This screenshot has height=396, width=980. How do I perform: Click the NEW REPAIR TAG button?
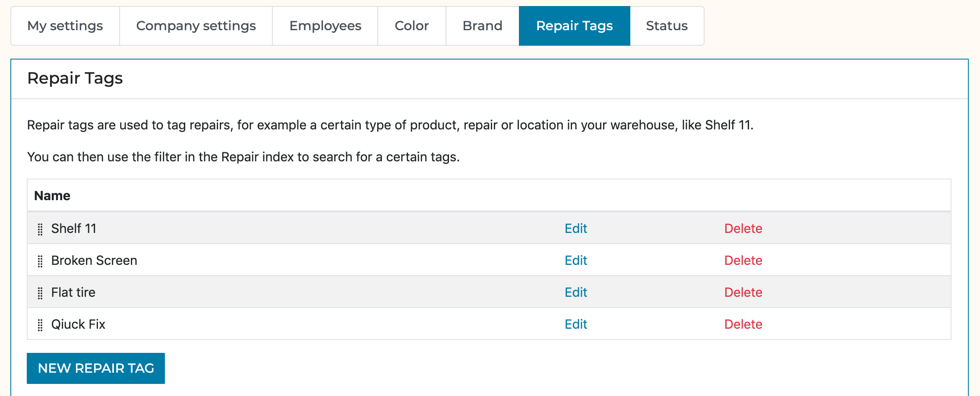[95, 368]
